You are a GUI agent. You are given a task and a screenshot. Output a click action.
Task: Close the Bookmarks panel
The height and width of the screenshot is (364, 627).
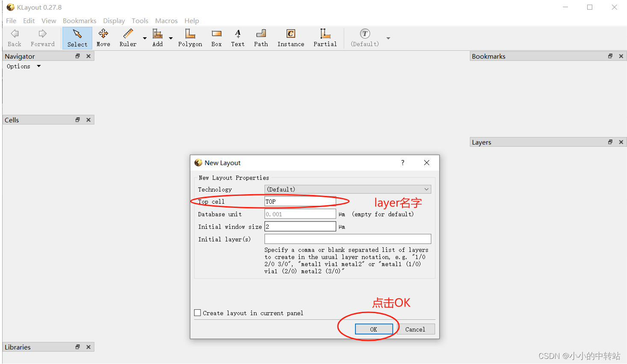621,56
